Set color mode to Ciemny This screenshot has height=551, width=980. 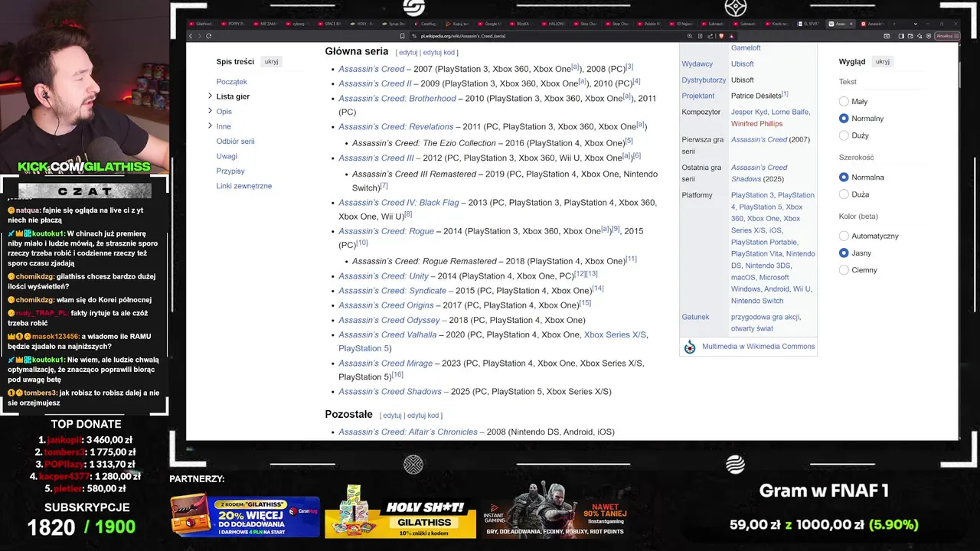(x=844, y=269)
